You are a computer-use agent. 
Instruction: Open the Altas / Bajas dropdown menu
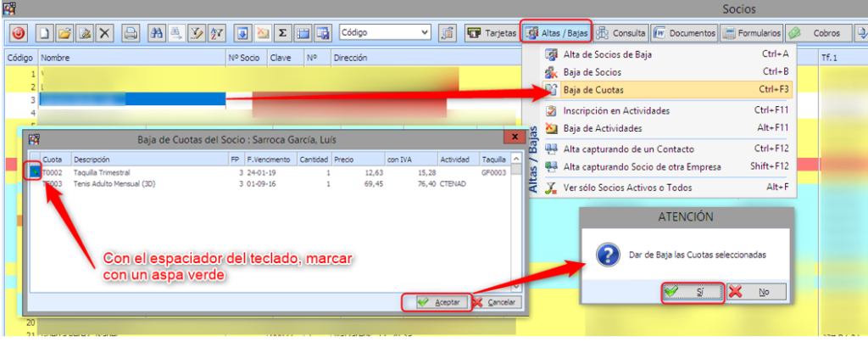pyautogui.click(x=555, y=34)
